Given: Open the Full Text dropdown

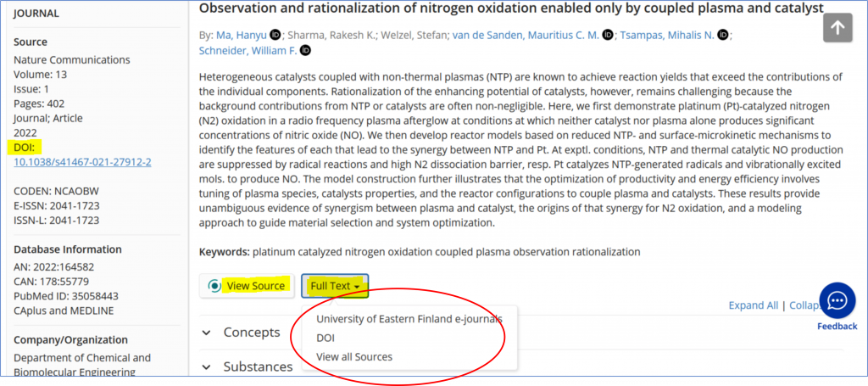Looking at the screenshot, I should pyautogui.click(x=335, y=286).
